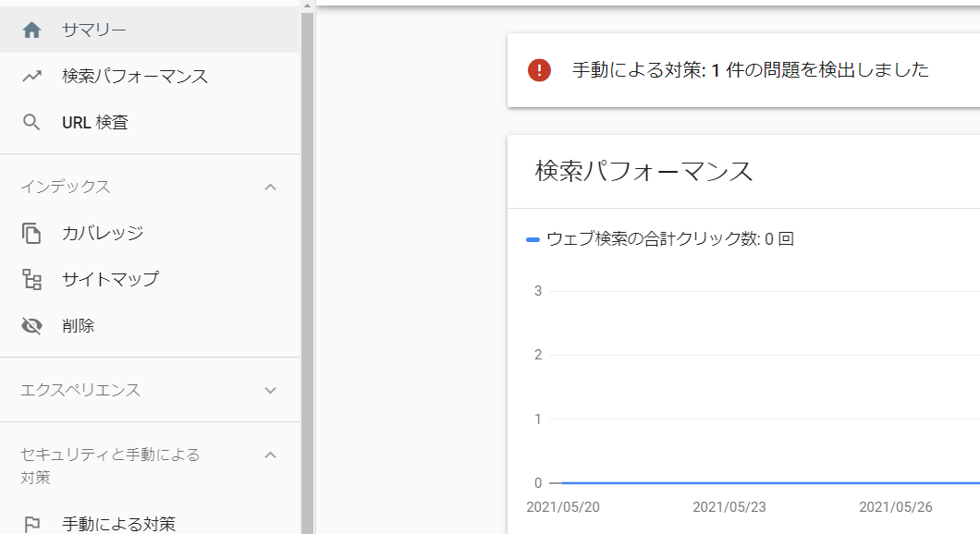Screen dimensions: 980x534
Task: Click the magnifier icon for URL 検査
Action: coord(31,123)
